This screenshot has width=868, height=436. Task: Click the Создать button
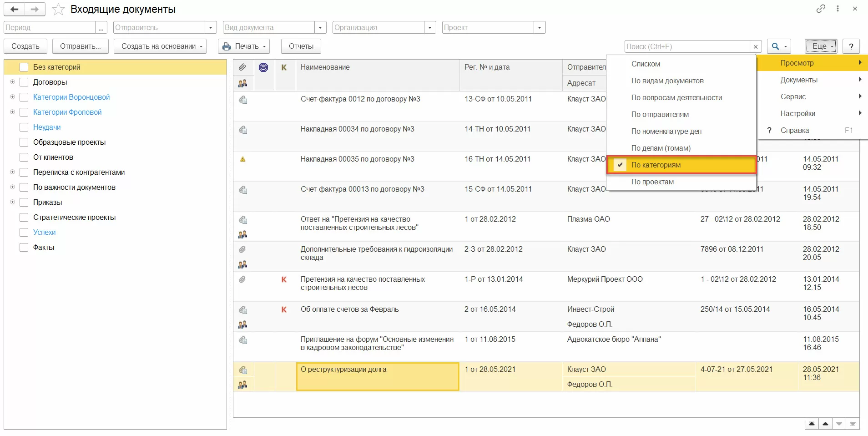pyautogui.click(x=25, y=46)
